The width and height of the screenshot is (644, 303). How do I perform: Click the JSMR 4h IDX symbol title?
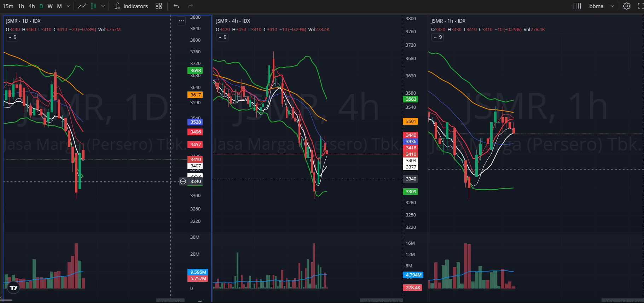[233, 21]
